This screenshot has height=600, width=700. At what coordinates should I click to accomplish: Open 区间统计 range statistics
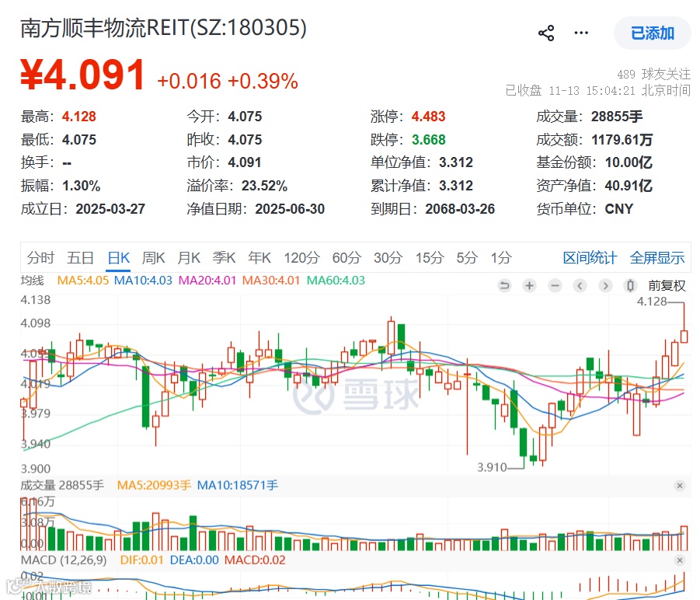point(590,257)
